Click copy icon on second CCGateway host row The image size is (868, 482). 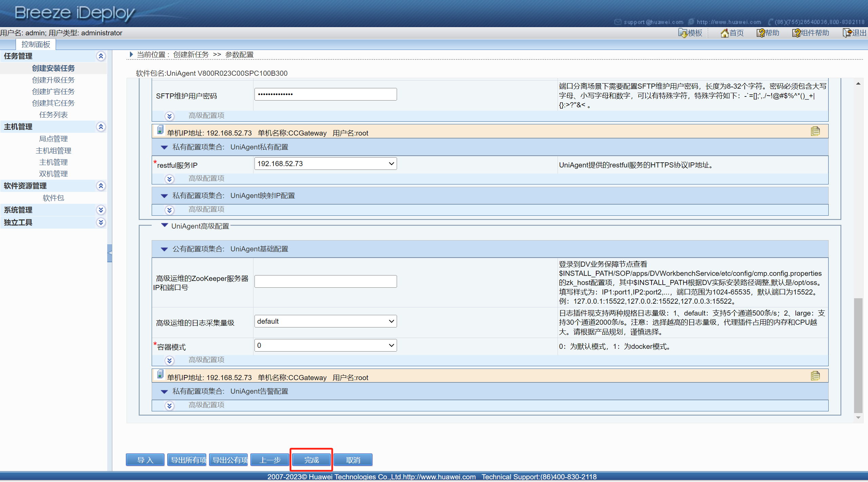(815, 376)
